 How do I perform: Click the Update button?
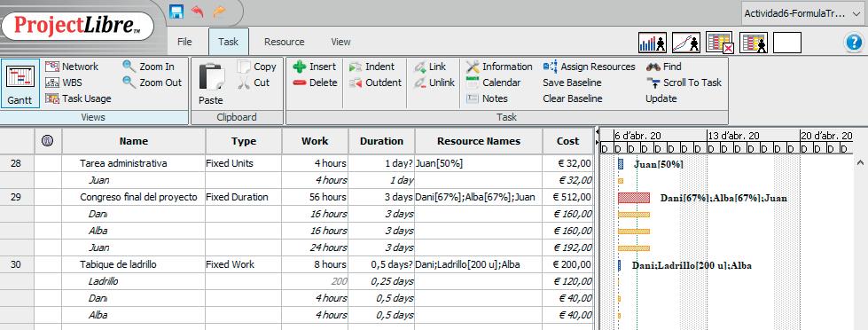661,98
